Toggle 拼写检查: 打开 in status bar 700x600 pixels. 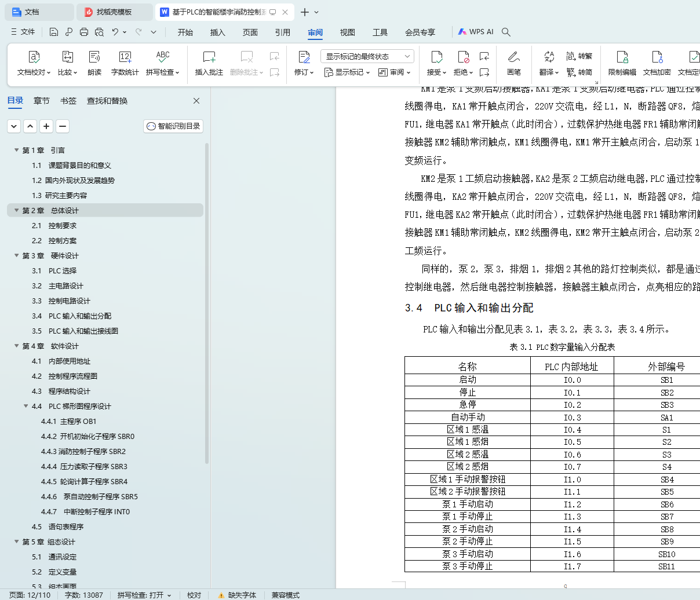tap(144, 595)
